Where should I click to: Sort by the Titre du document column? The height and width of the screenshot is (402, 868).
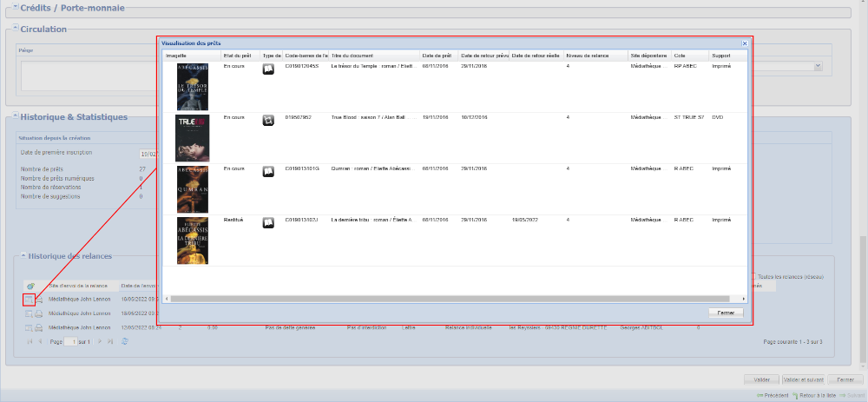373,56
